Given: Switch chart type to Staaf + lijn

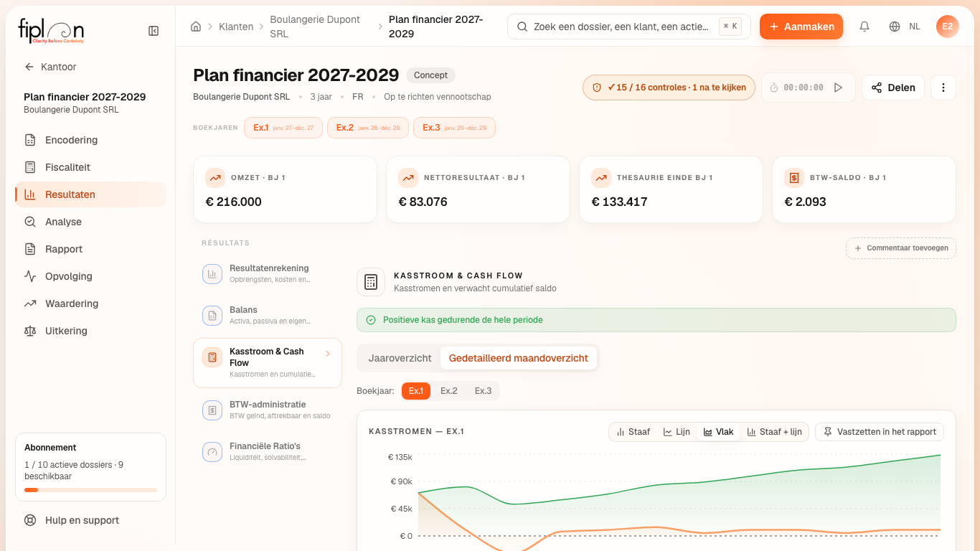Looking at the screenshot, I should (x=775, y=432).
